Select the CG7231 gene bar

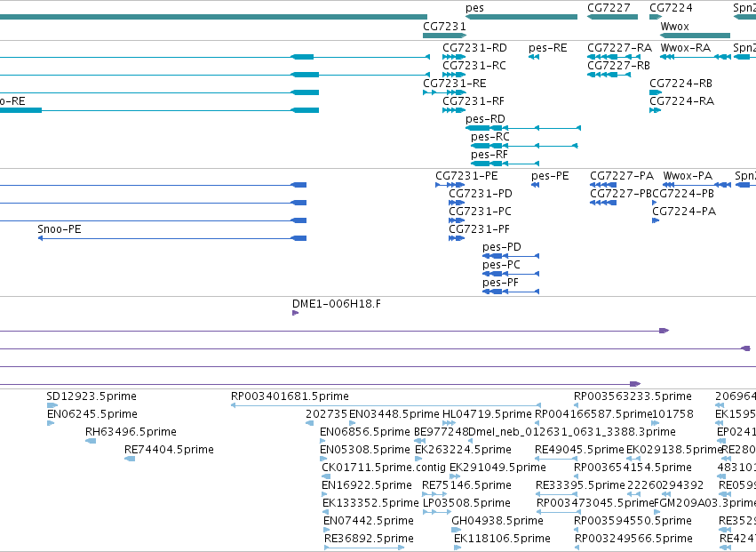click(x=444, y=36)
